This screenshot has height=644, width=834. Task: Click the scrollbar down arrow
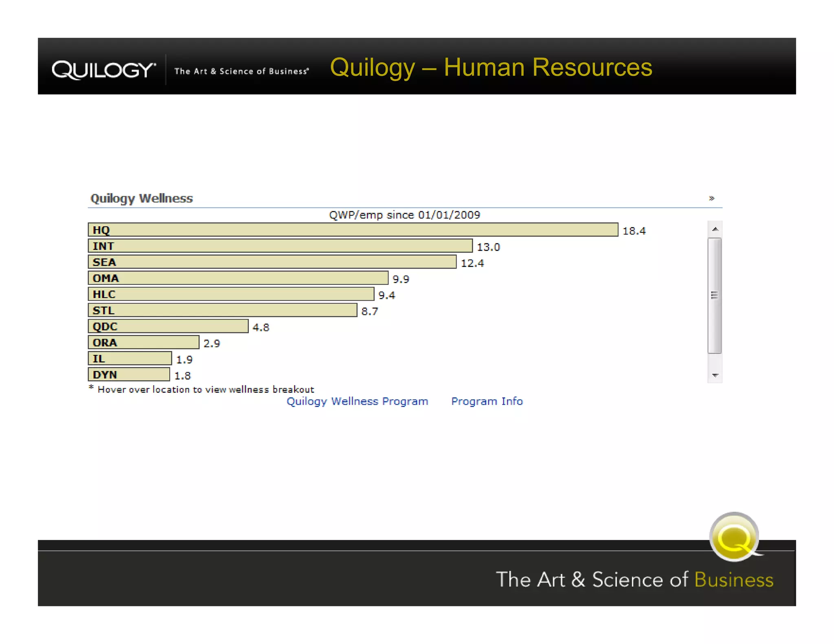pyautogui.click(x=715, y=375)
